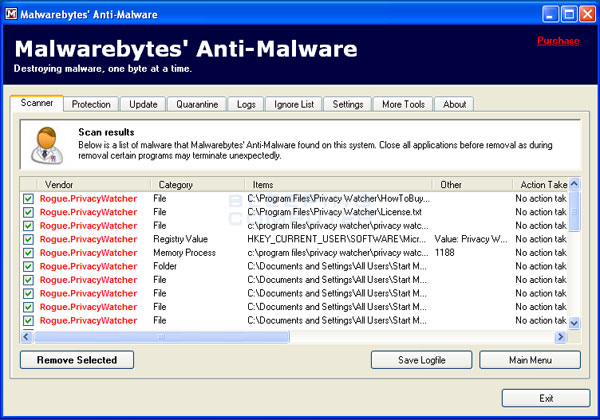Open the Settings tab
Screen dimensions: 600x420
348,104
